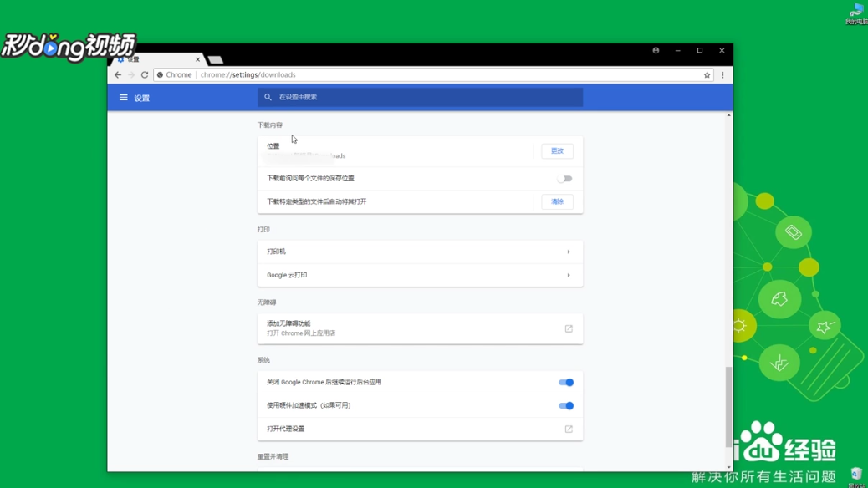Open the computer desktop icon
The height and width of the screenshot is (488, 868).
(855, 14)
